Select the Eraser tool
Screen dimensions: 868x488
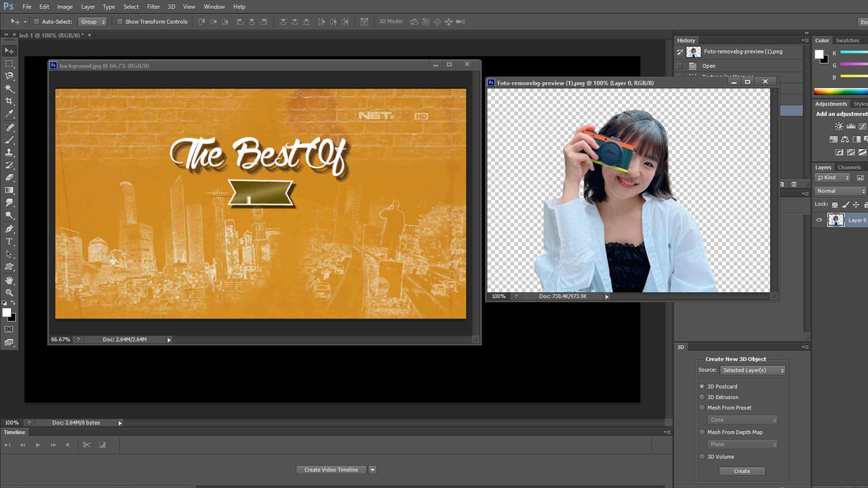(9, 178)
